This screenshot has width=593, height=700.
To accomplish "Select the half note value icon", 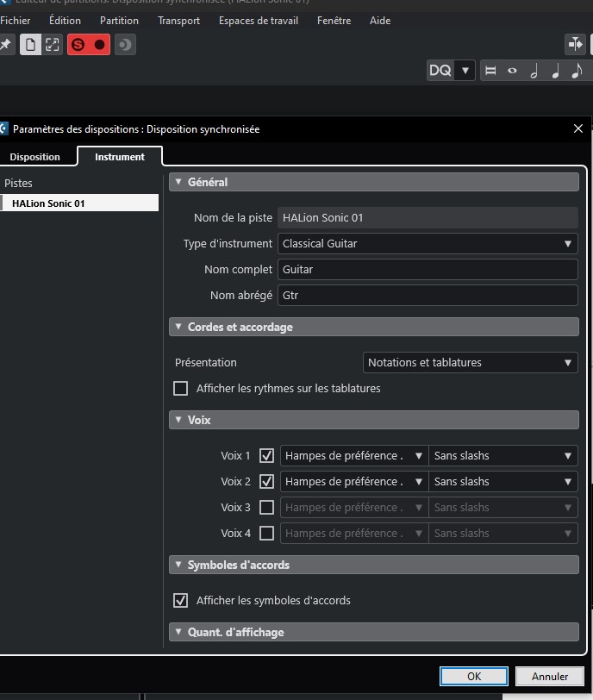I will tap(534, 71).
